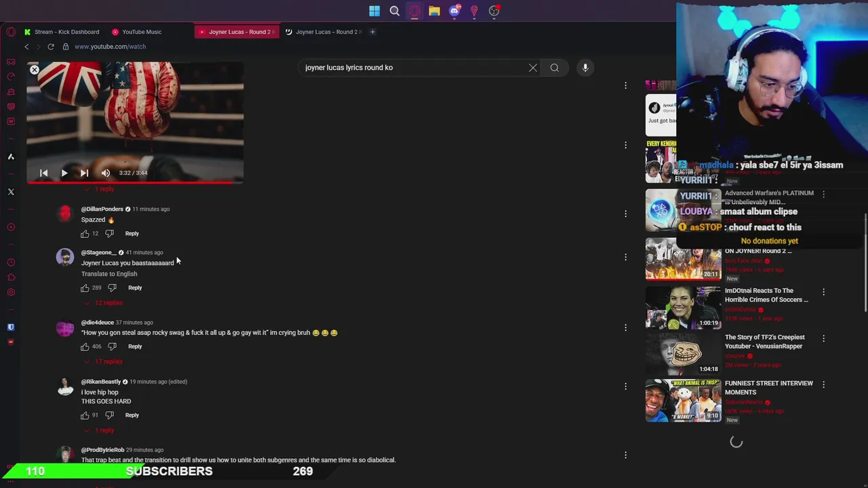Switch to Stream - Kick Dashboard tab
The height and width of the screenshot is (488, 868).
coord(61,32)
